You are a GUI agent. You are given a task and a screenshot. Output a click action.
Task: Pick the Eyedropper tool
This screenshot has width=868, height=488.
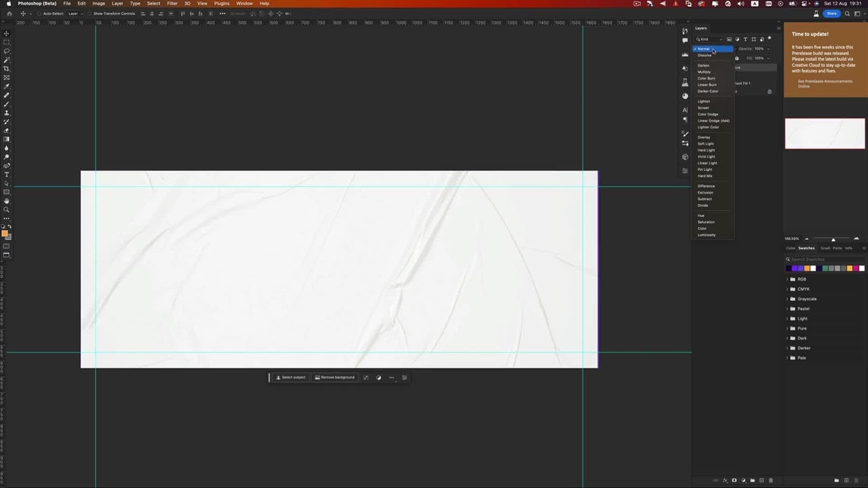(7, 86)
